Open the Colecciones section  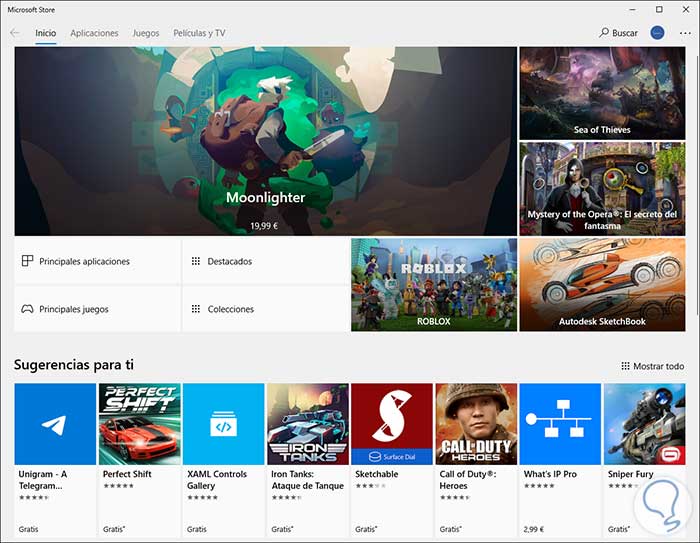coord(266,309)
